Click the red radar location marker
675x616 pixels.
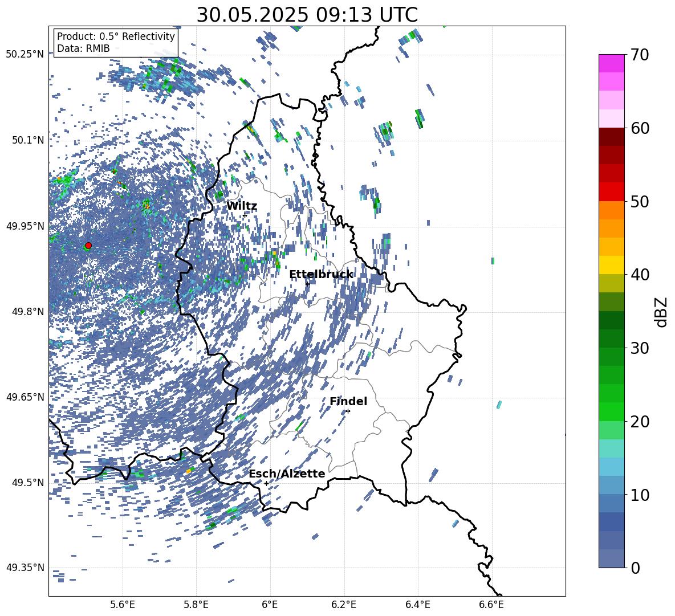[x=88, y=246]
